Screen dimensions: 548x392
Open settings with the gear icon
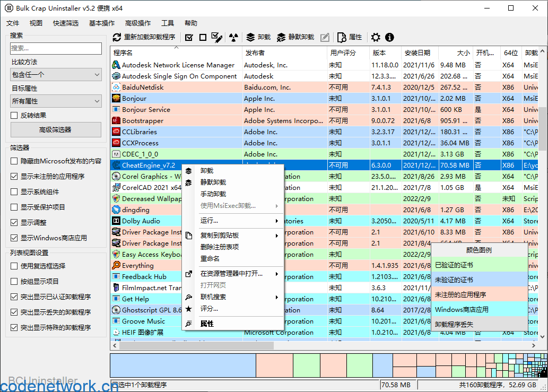tap(376, 37)
